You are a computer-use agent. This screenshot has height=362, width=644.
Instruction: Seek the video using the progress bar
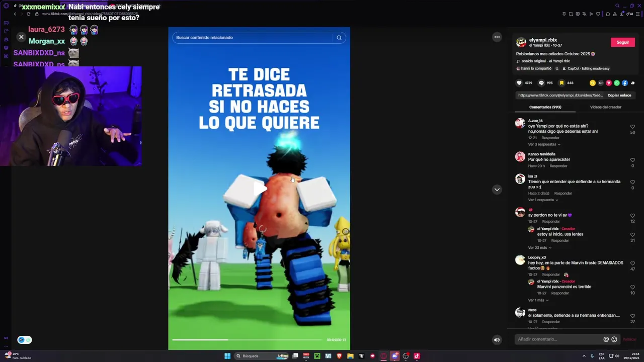pos(247,340)
